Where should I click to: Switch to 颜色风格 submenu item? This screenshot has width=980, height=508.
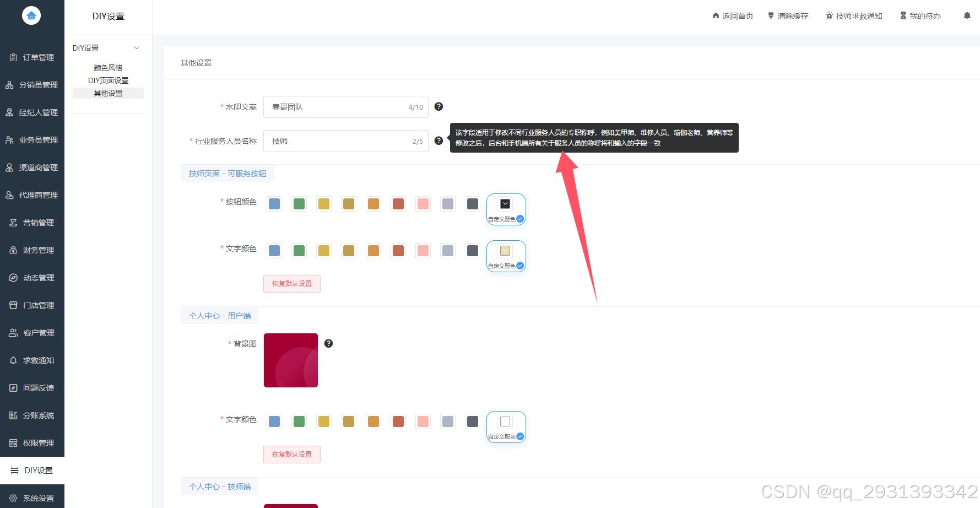pos(108,68)
